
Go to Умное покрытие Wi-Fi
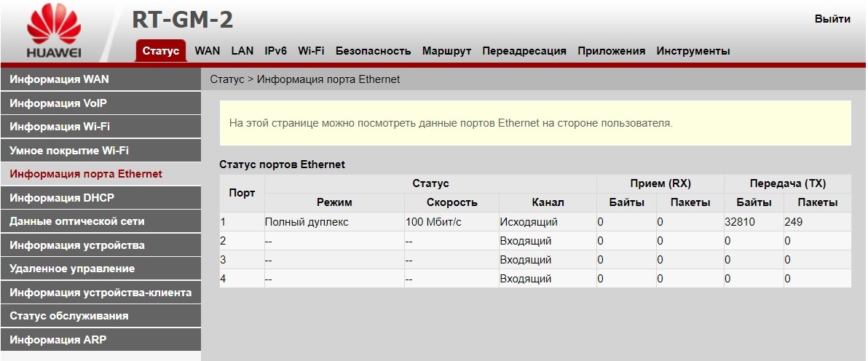(x=68, y=151)
